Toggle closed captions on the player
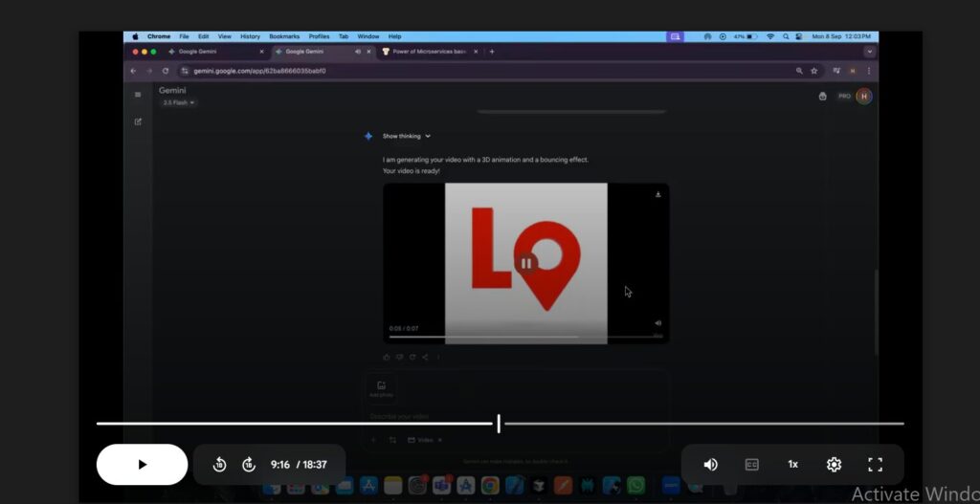The height and width of the screenshot is (504, 980). tap(751, 465)
